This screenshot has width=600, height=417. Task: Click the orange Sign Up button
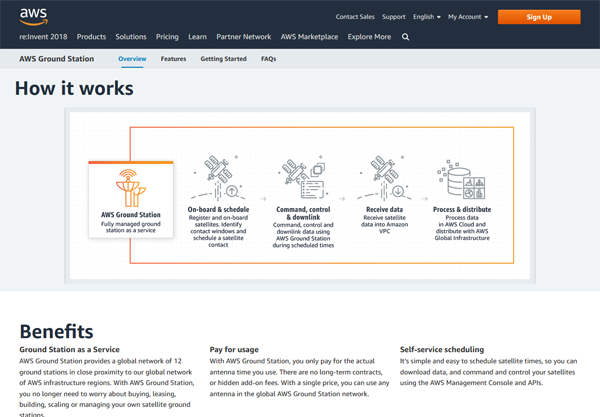coord(539,17)
